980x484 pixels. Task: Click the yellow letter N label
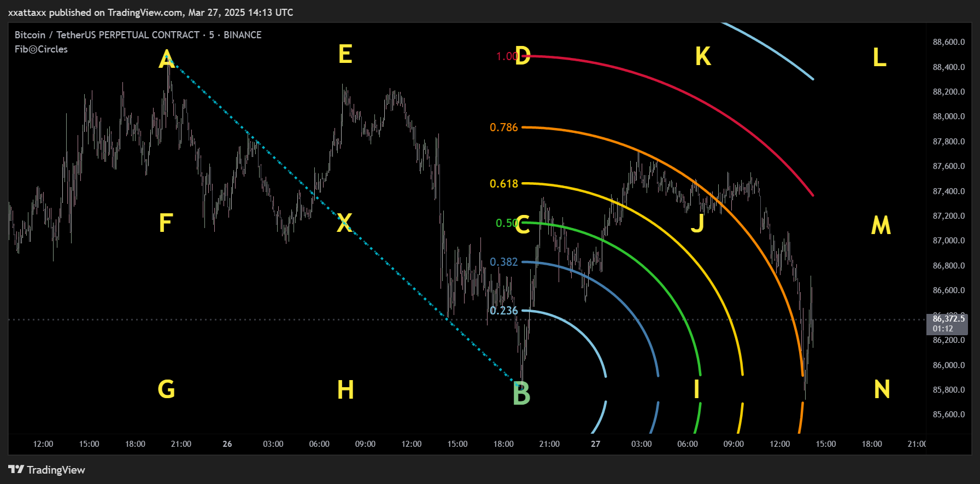pyautogui.click(x=882, y=389)
